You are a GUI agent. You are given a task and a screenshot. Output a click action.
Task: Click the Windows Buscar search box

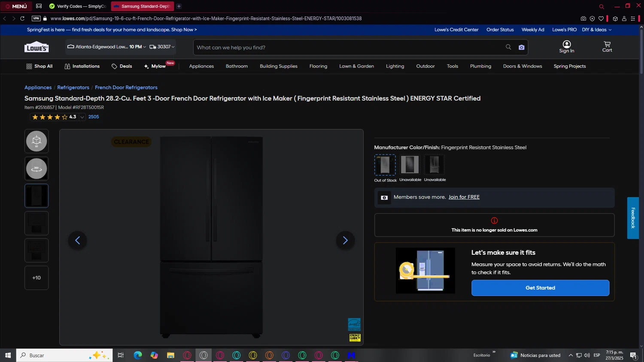64,355
